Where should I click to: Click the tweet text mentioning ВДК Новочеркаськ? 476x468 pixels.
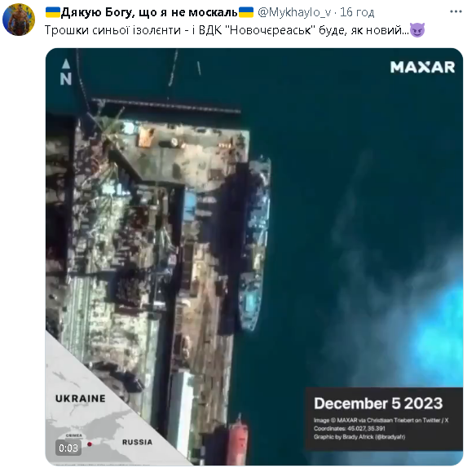tap(227, 30)
